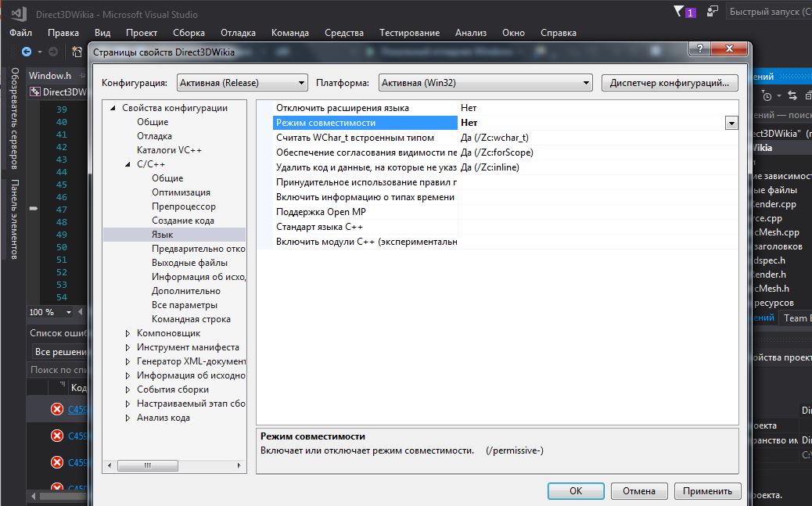The width and height of the screenshot is (812, 506).
Task: Click the notifications flag icon
Action: pos(678,11)
